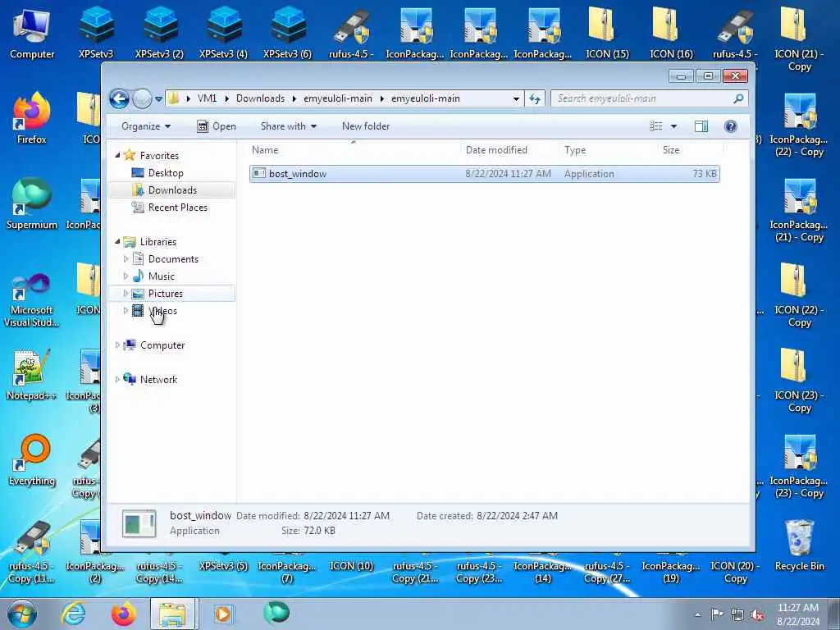Open Explorer Help question mark icon
The width and height of the screenshot is (840, 630).
[x=730, y=126]
